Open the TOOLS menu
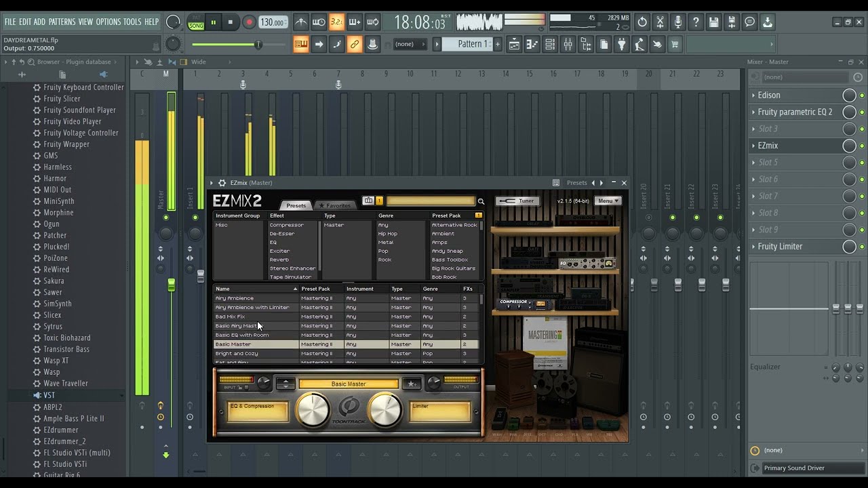 (132, 22)
